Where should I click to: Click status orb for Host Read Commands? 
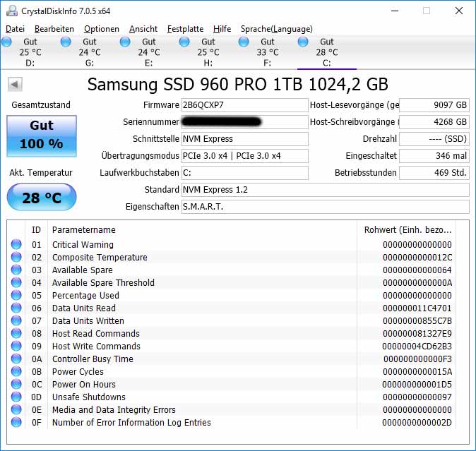coord(16,334)
